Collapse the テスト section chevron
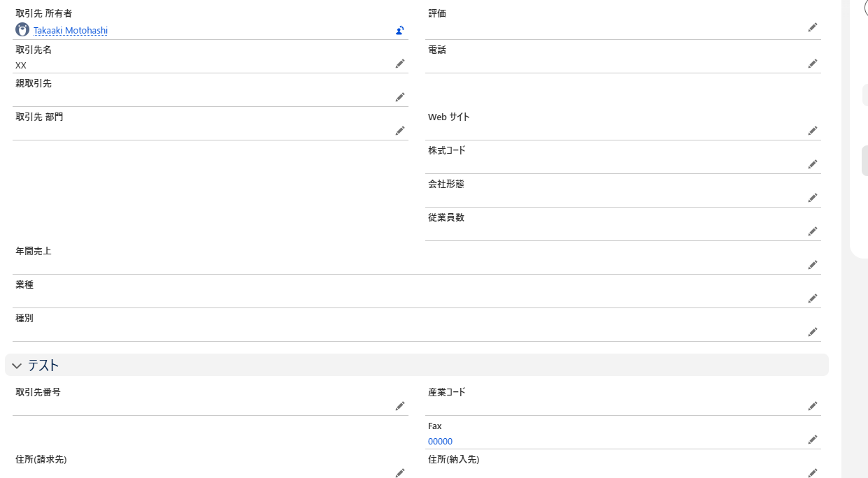 point(17,365)
